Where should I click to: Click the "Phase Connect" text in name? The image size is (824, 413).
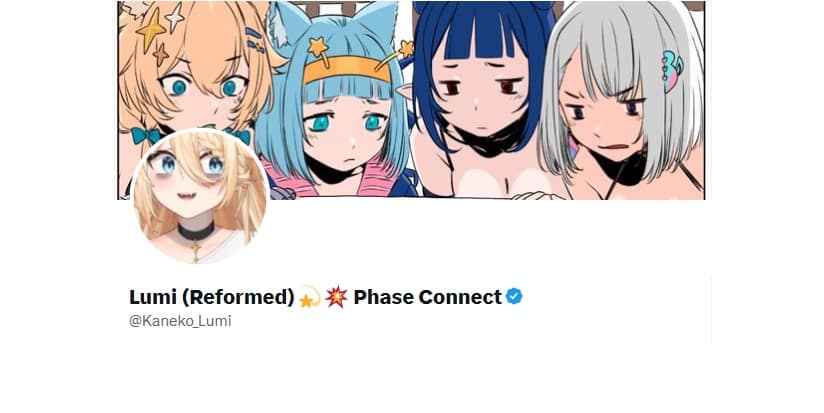pos(428,297)
